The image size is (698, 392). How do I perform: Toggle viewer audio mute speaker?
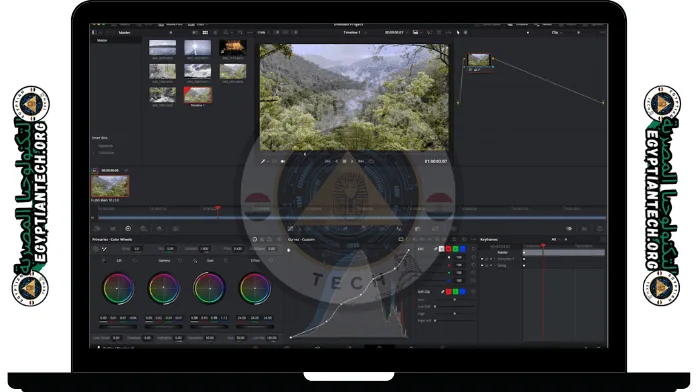coord(283,161)
